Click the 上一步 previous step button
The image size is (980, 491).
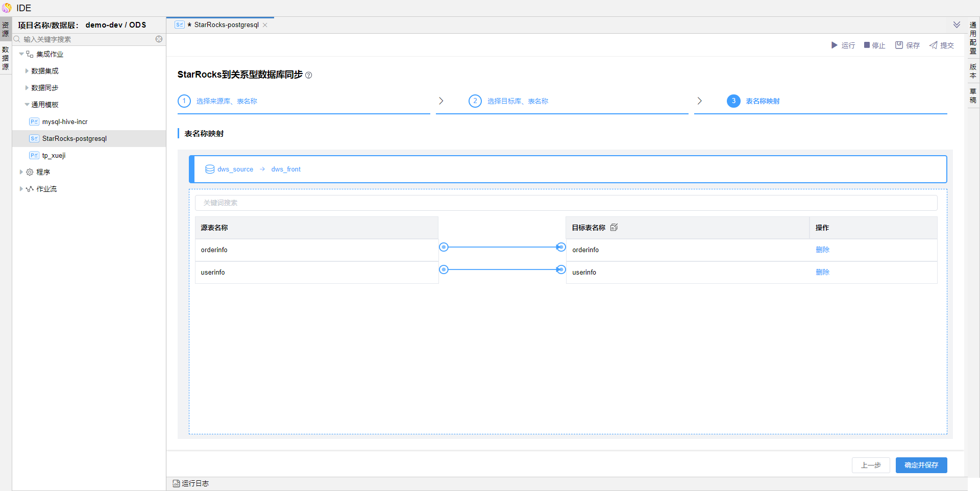pos(870,465)
